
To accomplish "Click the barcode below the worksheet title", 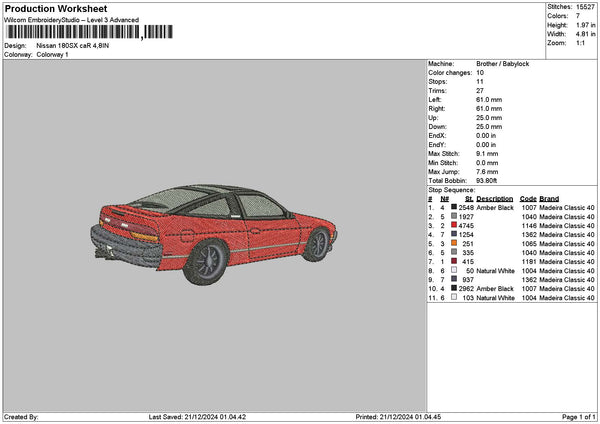I will tap(72, 34).
